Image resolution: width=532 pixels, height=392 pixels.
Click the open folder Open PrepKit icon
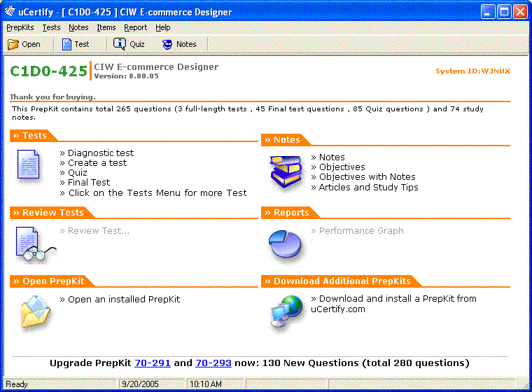click(36, 311)
